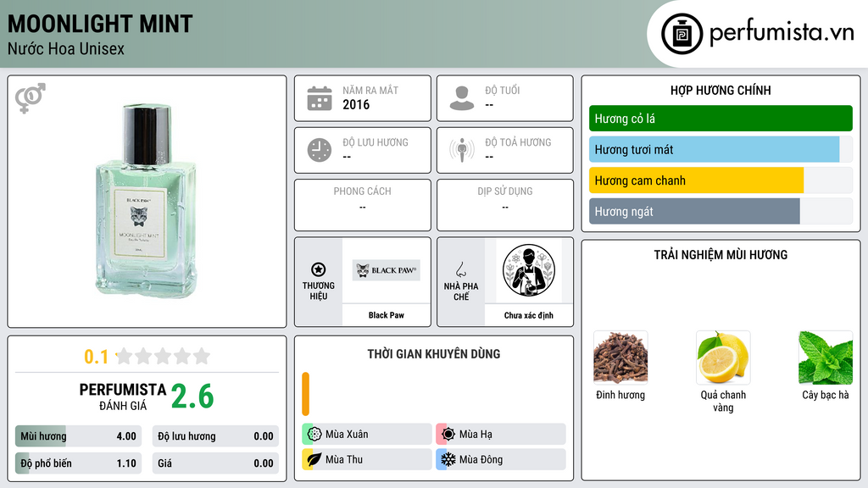Screen dimensions: 868x488
Task: Click the Mùi hương 4.00 score bar
Action: [79, 436]
